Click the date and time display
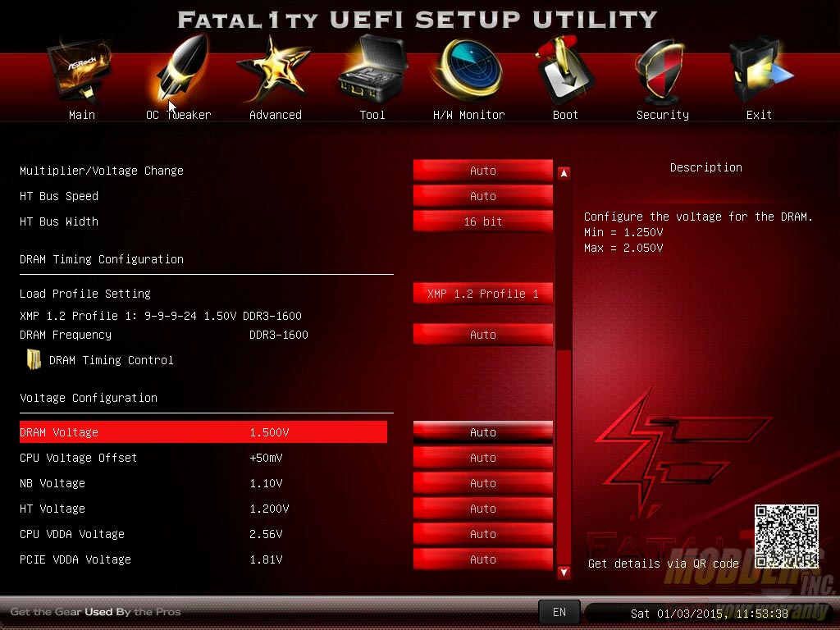Image resolution: width=840 pixels, height=630 pixels. pyautogui.click(x=709, y=614)
